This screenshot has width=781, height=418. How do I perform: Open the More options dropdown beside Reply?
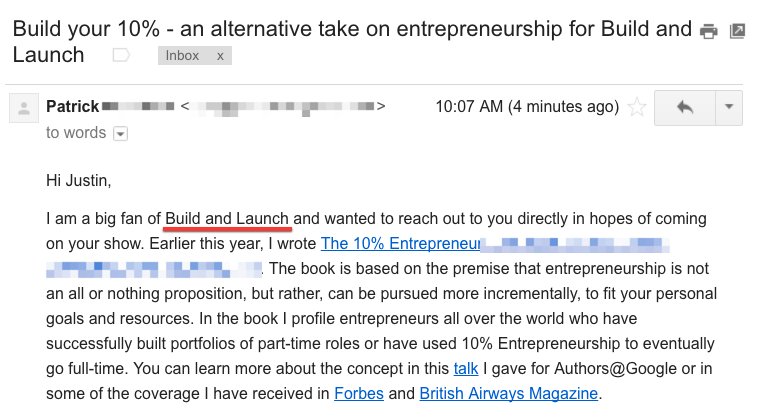(728, 108)
